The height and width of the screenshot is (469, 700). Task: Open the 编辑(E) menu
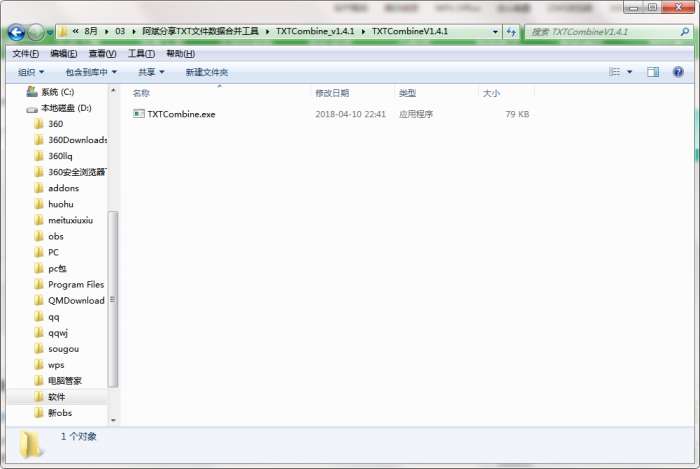(x=63, y=54)
